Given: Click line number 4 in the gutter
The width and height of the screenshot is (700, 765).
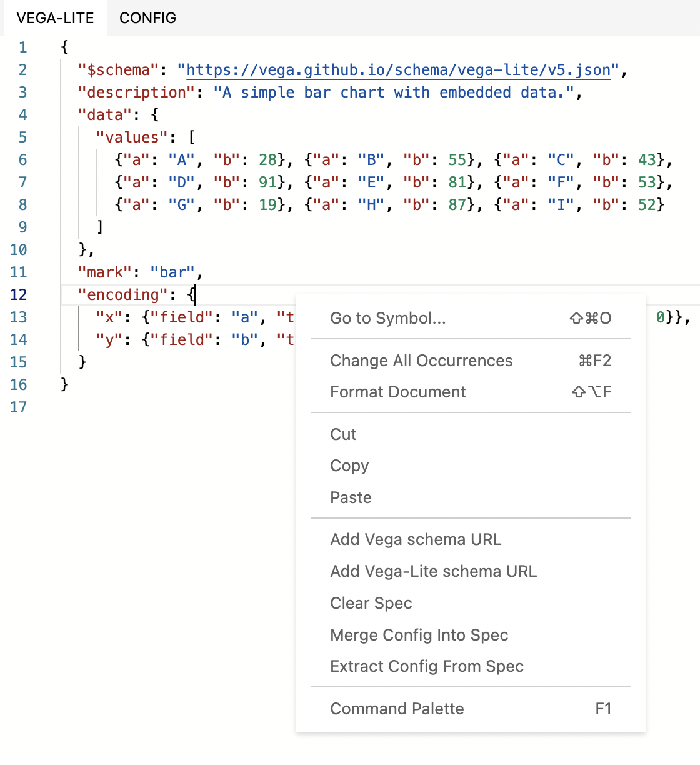Looking at the screenshot, I should [x=22, y=115].
